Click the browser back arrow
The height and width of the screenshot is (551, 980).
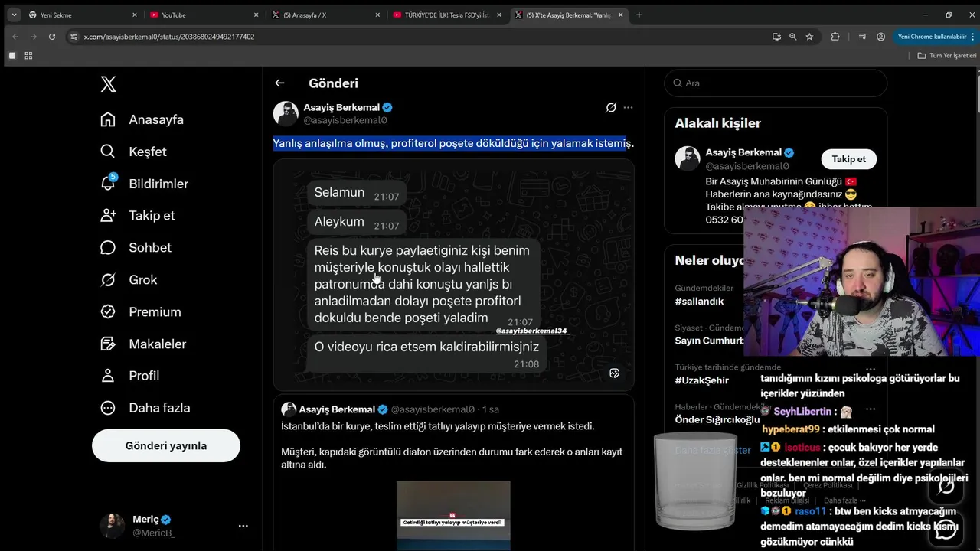click(x=15, y=37)
